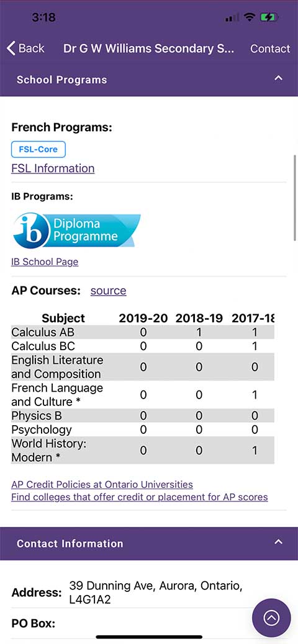
Task: Tap the battery status icon
Action: (x=269, y=17)
